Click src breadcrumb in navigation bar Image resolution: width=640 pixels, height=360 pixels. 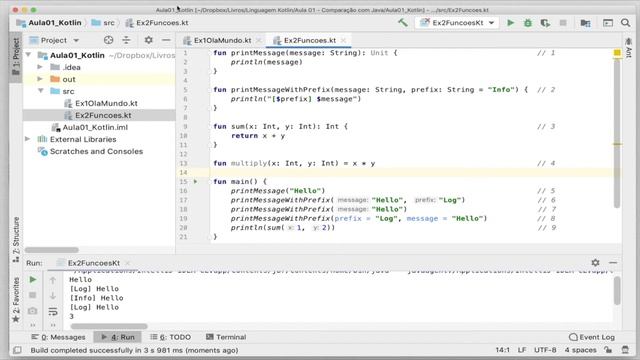[103, 23]
